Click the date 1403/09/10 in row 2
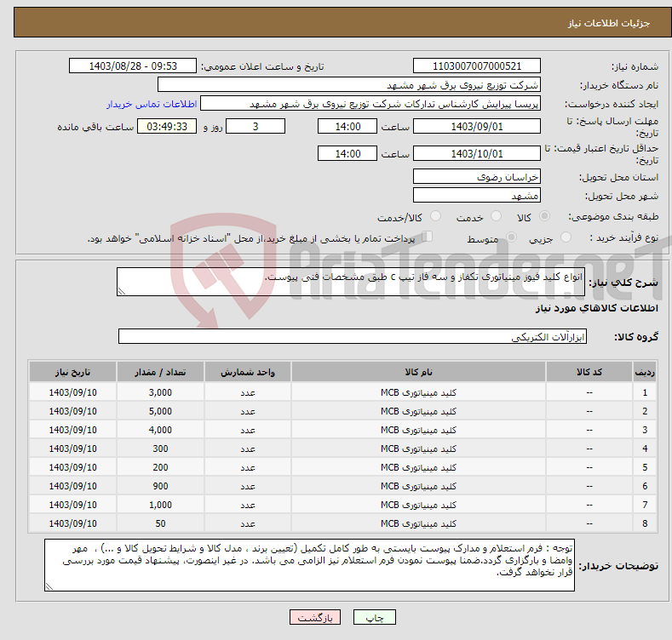Screen dimensions: 672x640 (73, 411)
